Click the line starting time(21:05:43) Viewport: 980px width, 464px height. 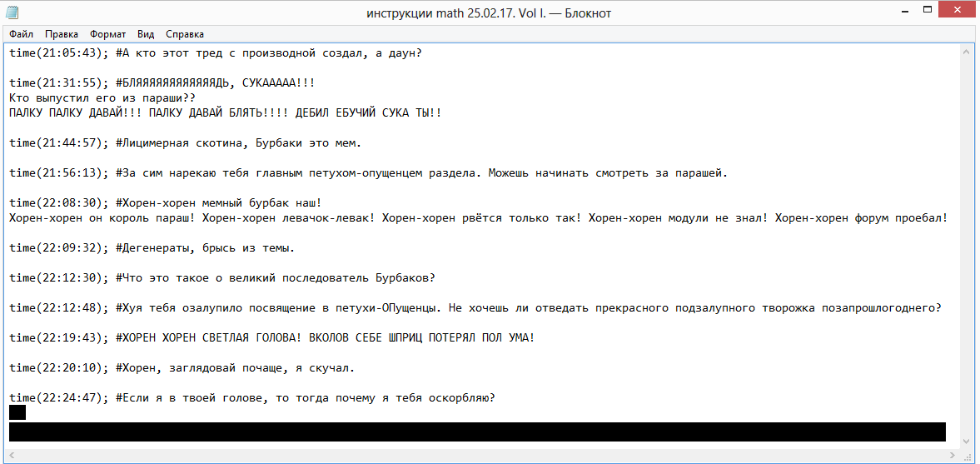pos(216,53)
